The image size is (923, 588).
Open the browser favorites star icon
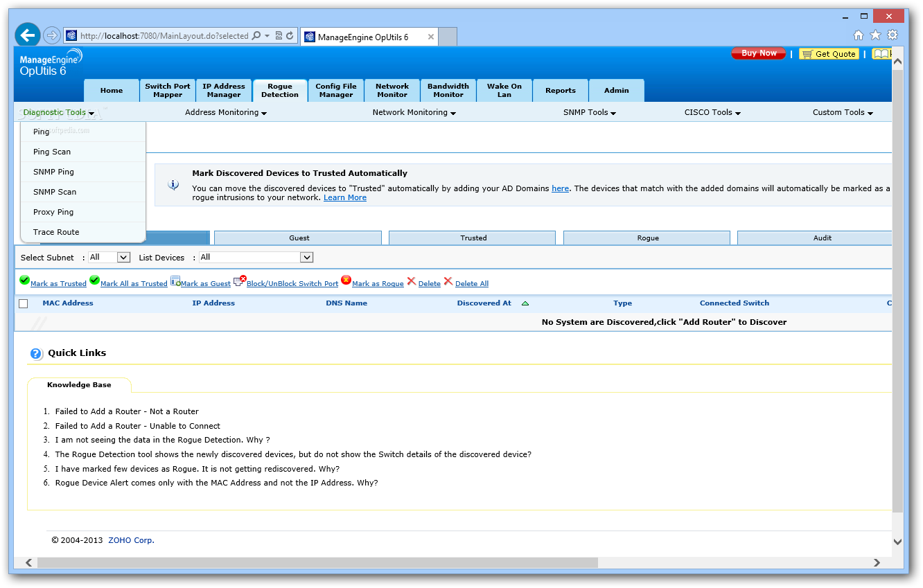point(875,35)
